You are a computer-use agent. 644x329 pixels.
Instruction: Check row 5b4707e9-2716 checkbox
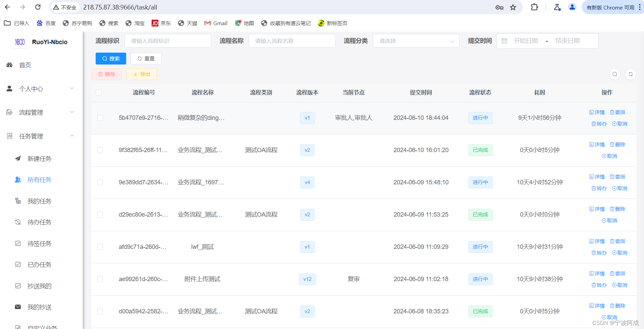(x=100, y=118)
